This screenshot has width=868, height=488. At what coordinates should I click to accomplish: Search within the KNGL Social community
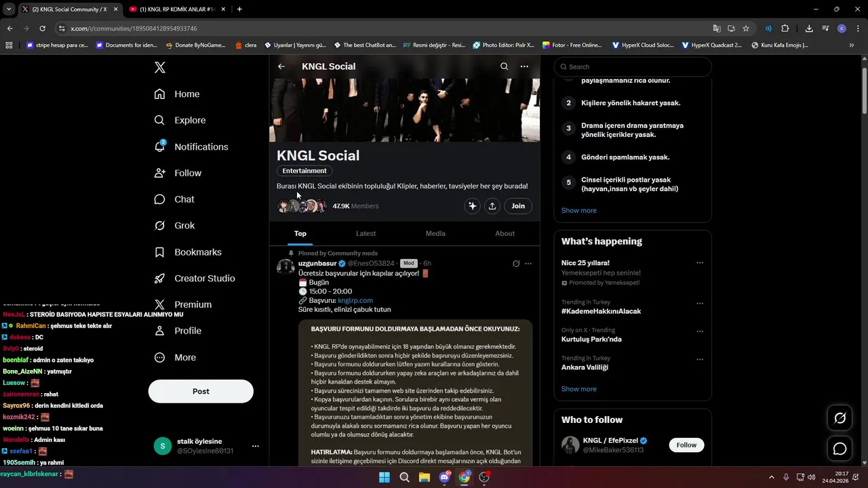(504, 66)
